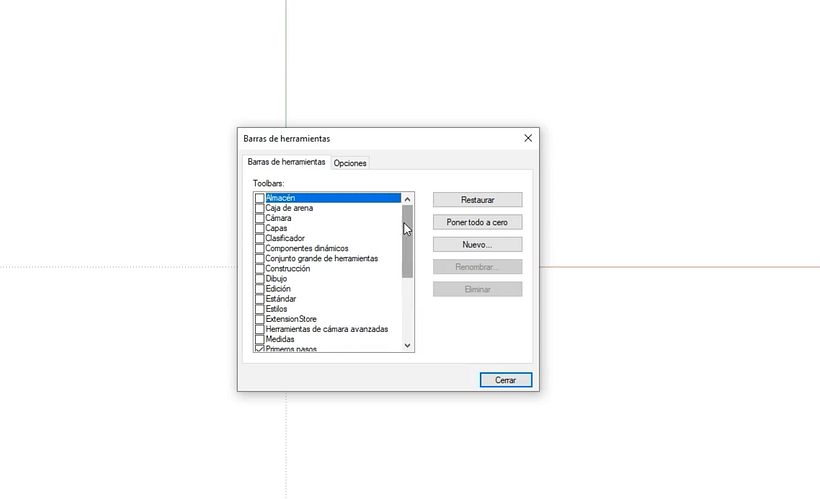The width and height of the screenshot is (820, 499).
Task: Select the Medidas list entry text
Action: tap(280, 339)
